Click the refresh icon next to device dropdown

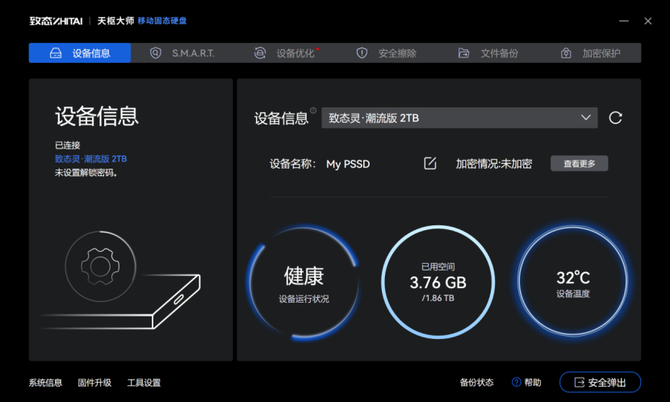(616, 118)
